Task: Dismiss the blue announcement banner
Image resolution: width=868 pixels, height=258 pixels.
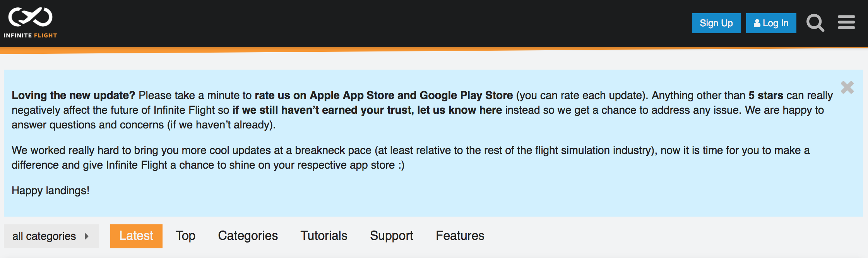Action: pos(847,87)
